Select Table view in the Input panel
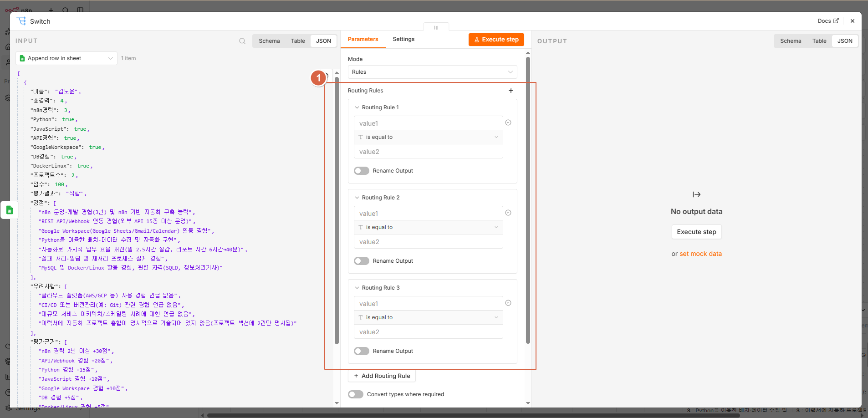This screenshot has width=868, height=418. [x=298, y=41]
